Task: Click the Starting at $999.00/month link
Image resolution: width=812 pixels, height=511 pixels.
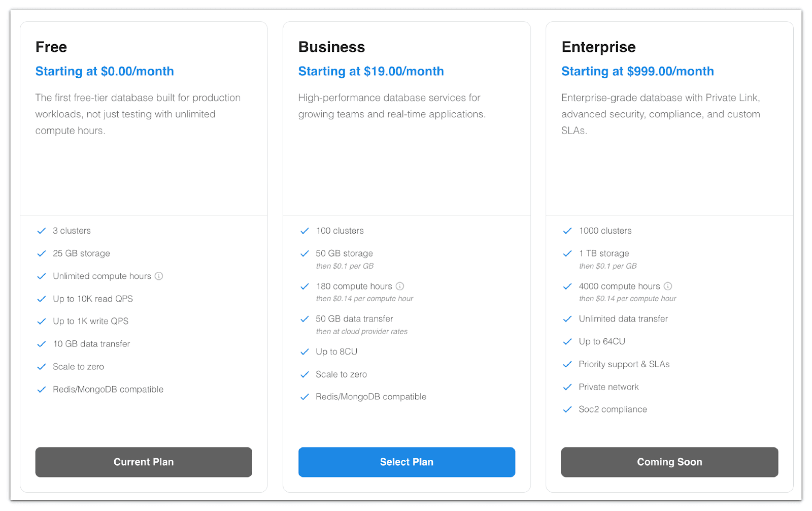Action: click(x=637, y=71)
